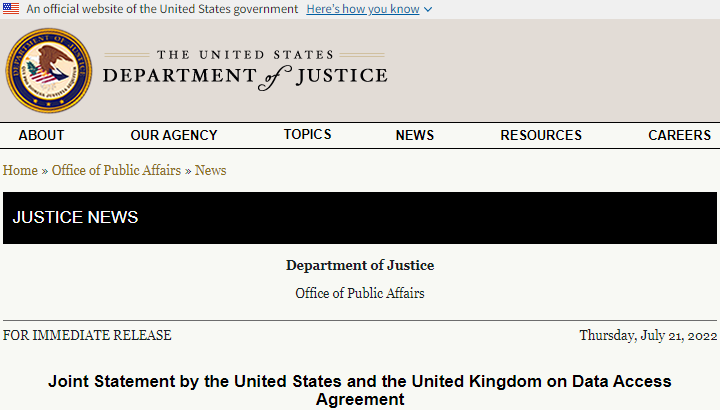The width and height of the screenshot is (720, 410).
Task: Click the US flag icon
Action: pyautogui.click(x=10, y=8)
